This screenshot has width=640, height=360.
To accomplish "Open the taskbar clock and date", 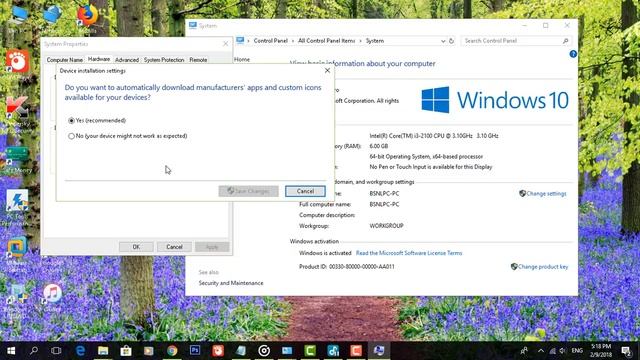I will pyautogui.click(x=602, y=351).
